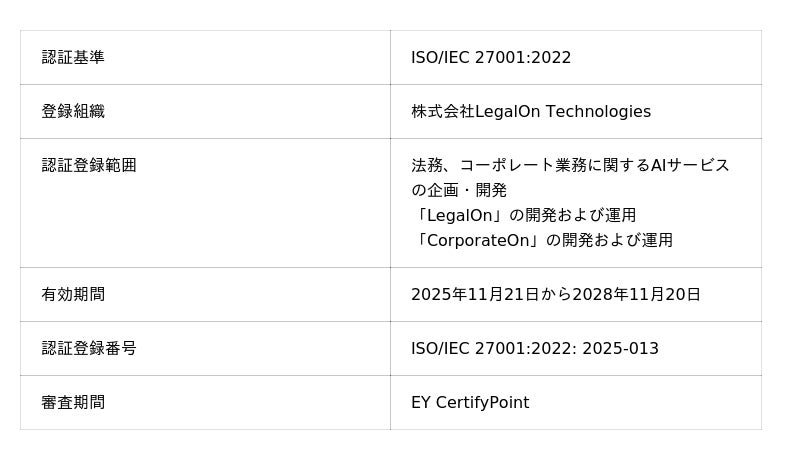Click the 有効期間 label
Image resolution: width=800 pixels, height=460 pixels.
coord(73,295)
